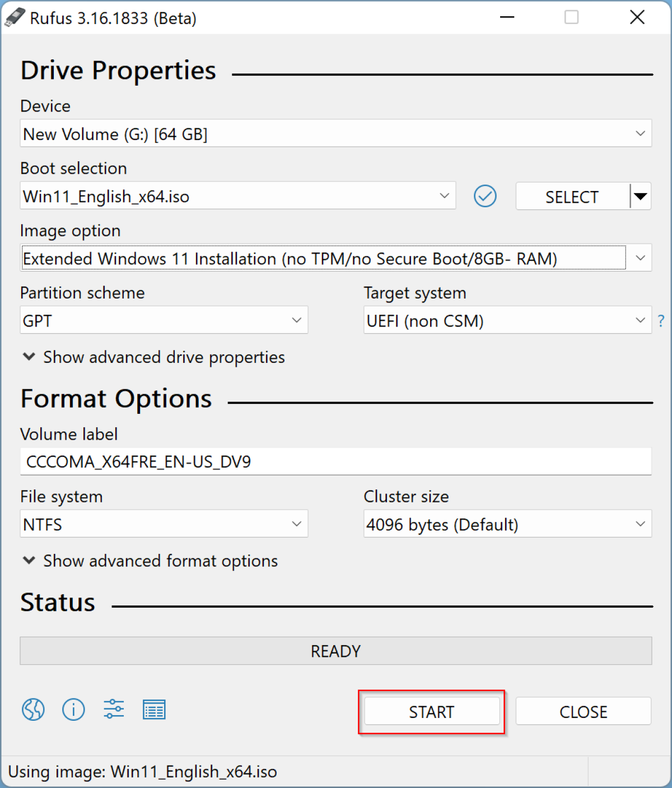Image resolution: width=672 pixels, height=788 pixels.
Task: Open the language globe icon
Action: pos(33,710)
